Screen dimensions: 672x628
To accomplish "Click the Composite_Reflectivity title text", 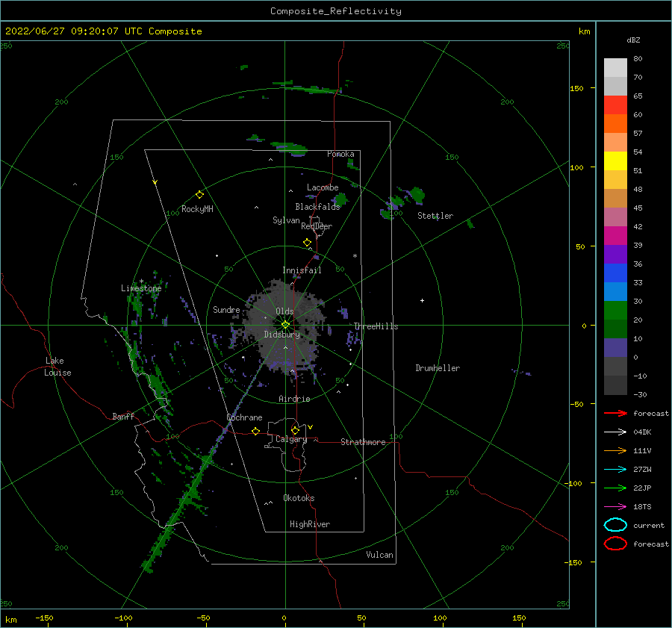I will coord(336,11).
